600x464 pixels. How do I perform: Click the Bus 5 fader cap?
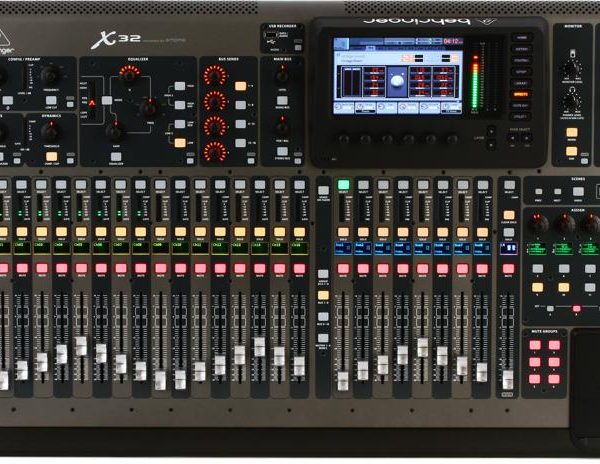tap(422, 347)
